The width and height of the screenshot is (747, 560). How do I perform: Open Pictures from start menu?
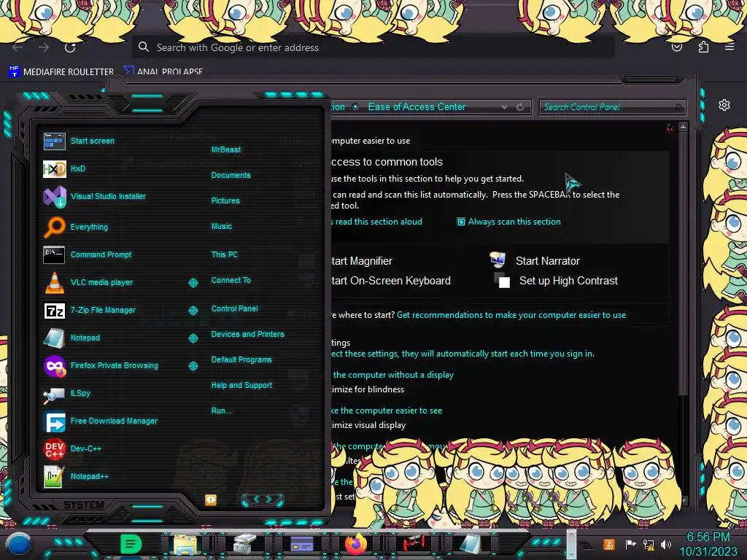tap(225, 201)
